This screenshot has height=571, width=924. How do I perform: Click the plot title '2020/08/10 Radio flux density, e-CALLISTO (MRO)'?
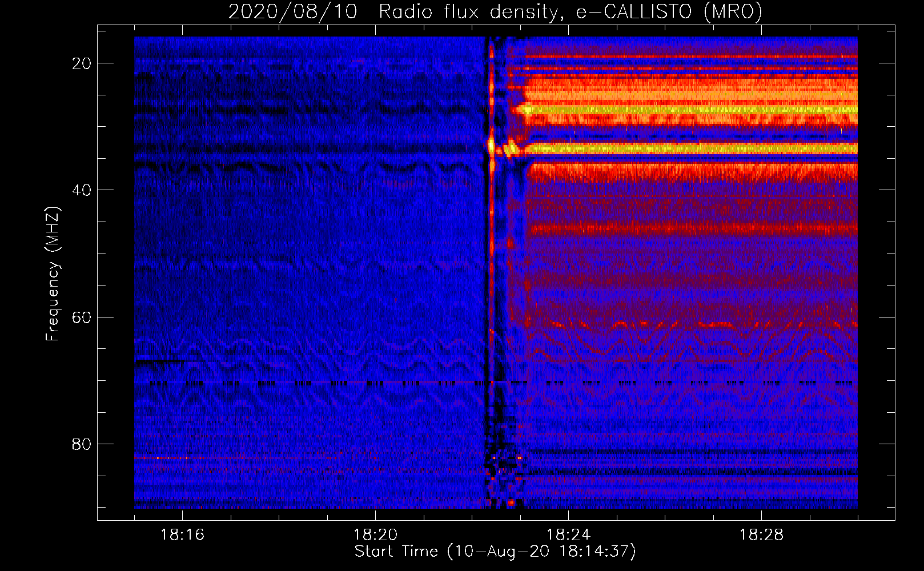[495, 11]
